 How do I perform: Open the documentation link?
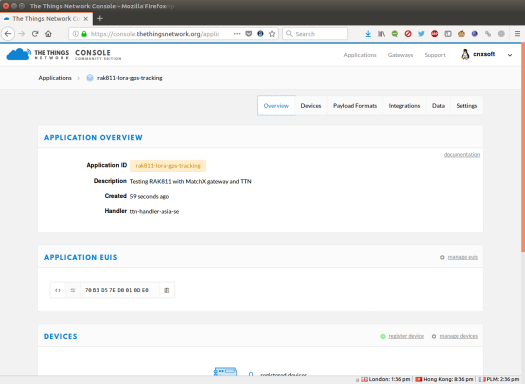pyautogui.click(x=462, y=155)
